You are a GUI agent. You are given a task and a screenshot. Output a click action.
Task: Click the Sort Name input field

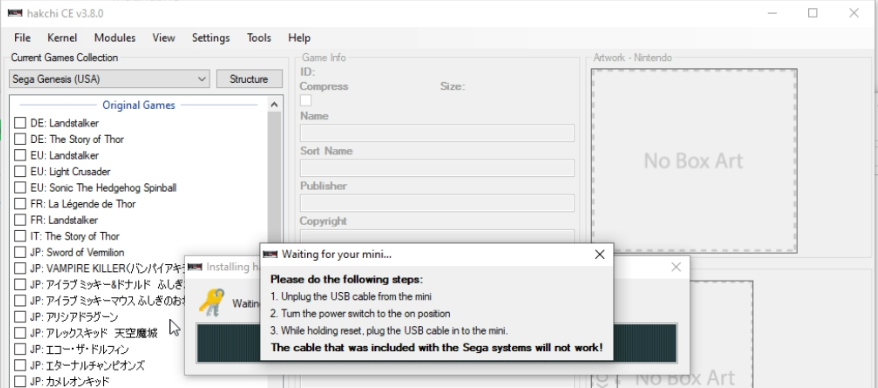pos(437,168)
